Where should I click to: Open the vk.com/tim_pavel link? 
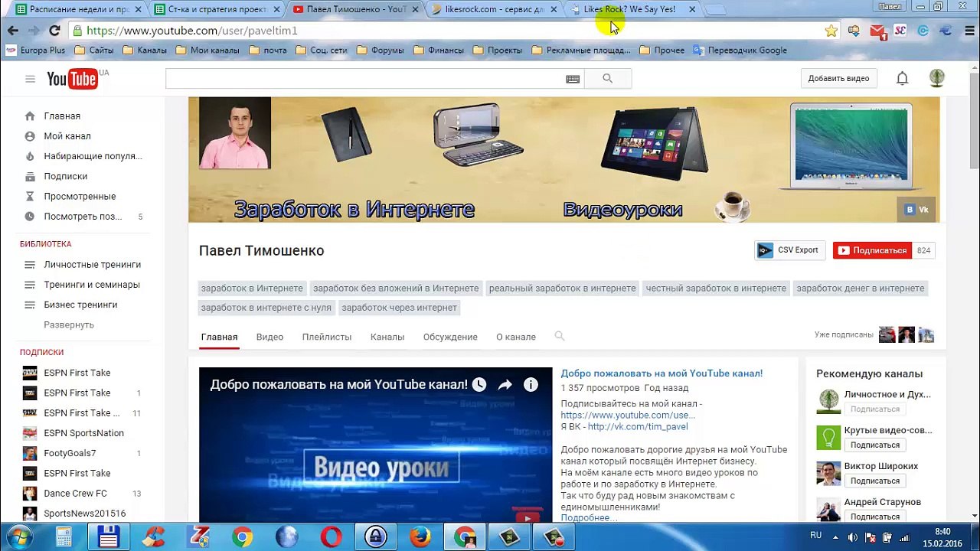click(x=638, y=427)
